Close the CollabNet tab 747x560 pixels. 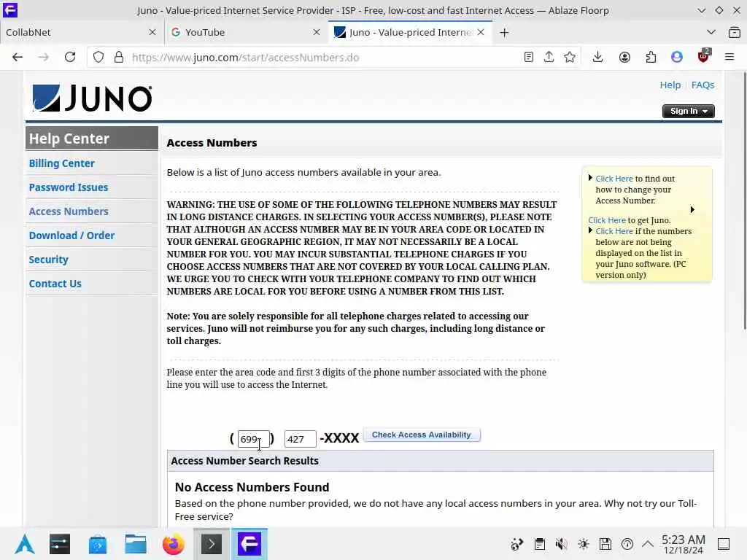pos(152,32)
